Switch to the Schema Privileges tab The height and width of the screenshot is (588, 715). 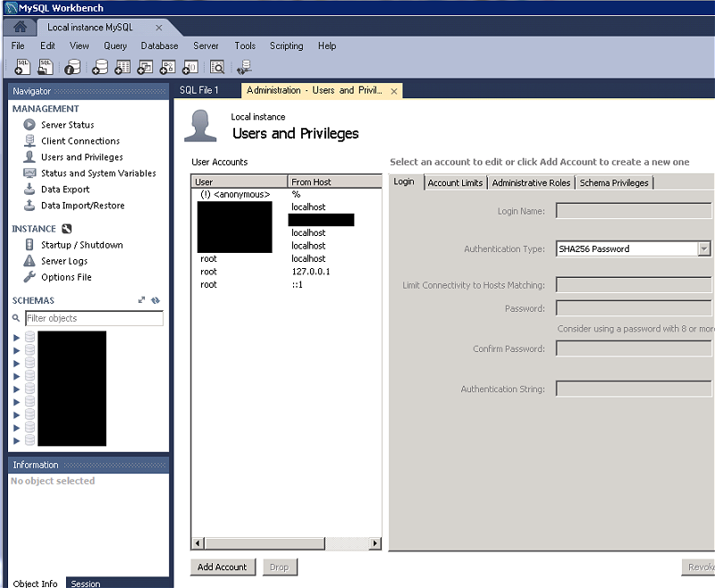click(614, 183)
